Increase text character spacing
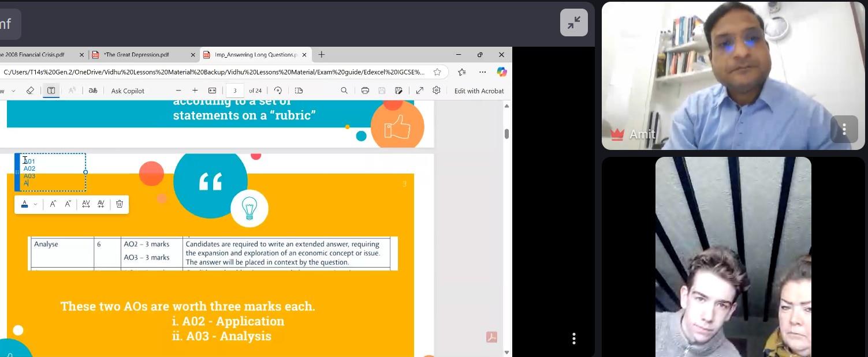868x357 pixels. [x=86, y=204]
